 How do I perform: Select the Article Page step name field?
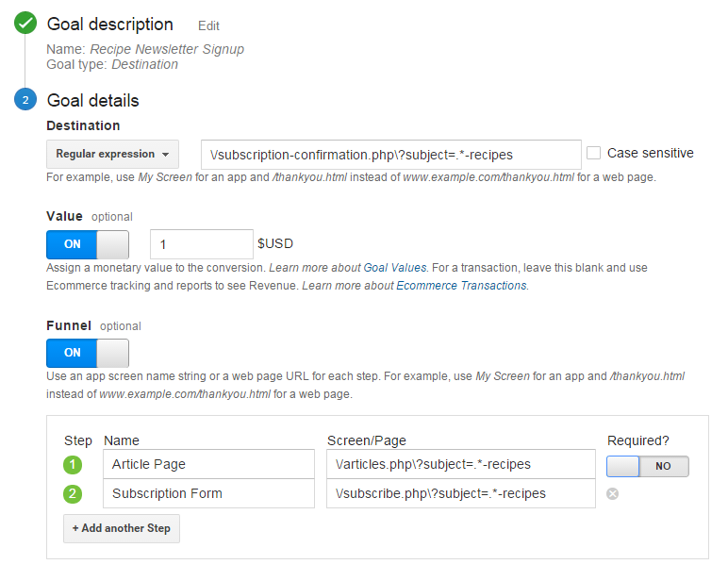(209, 464)
